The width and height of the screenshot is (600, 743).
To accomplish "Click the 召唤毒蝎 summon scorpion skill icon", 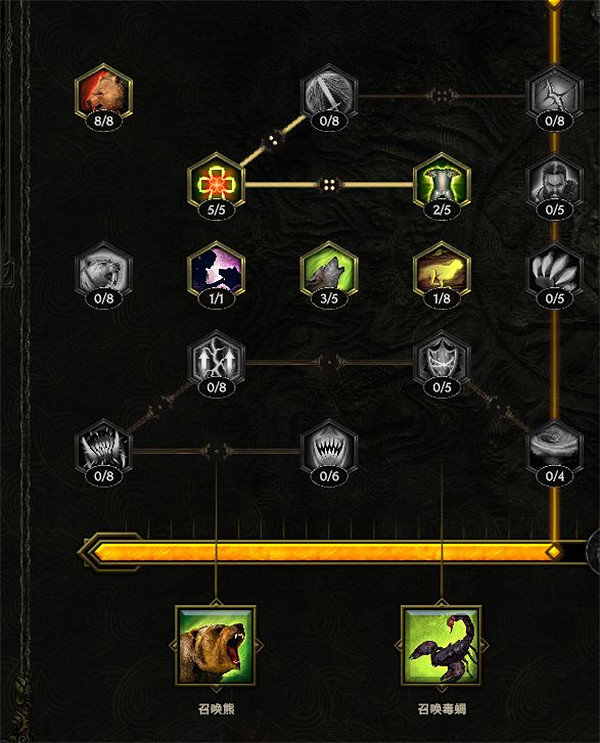I will point(442,645).
